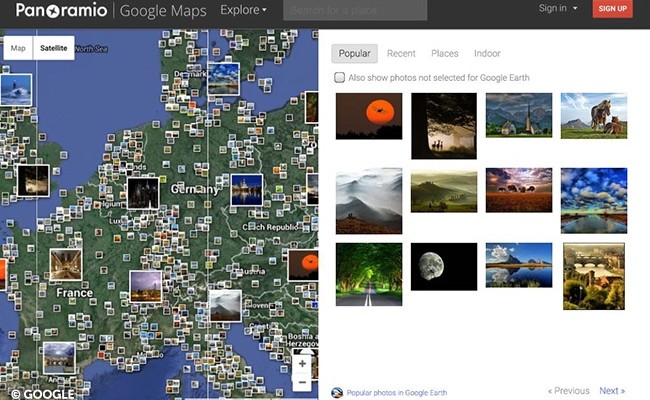Open the Indoor tab
Screen dimensions: 650x400
pos(487,53)
